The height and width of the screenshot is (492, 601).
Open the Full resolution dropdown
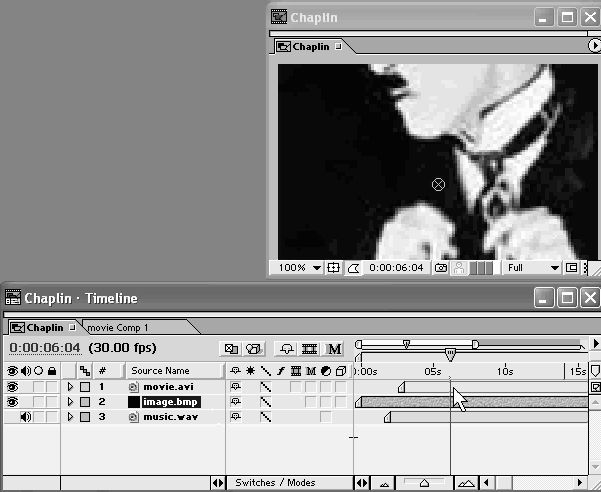(x=533, y=268)
